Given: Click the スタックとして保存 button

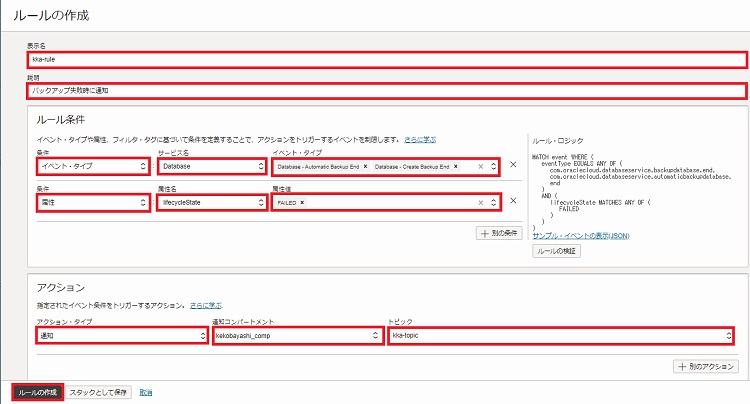Looking at the screenshot, I should [x=101, y=391].
